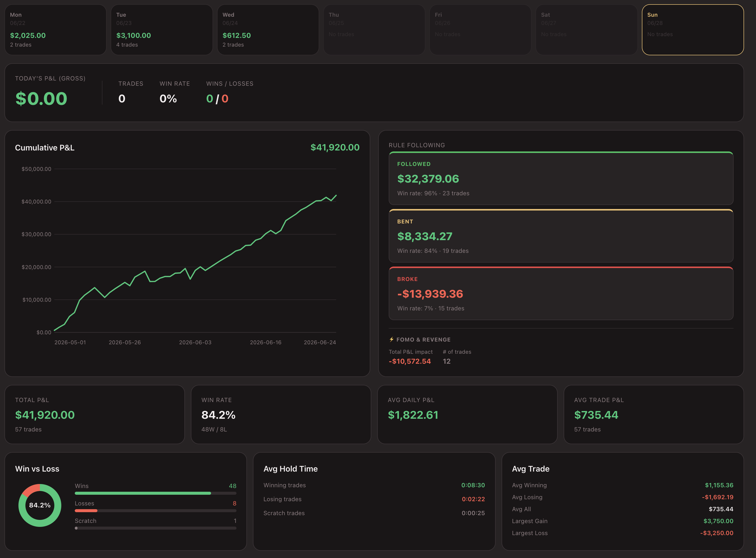Click the green Wins progress bar

155,493
